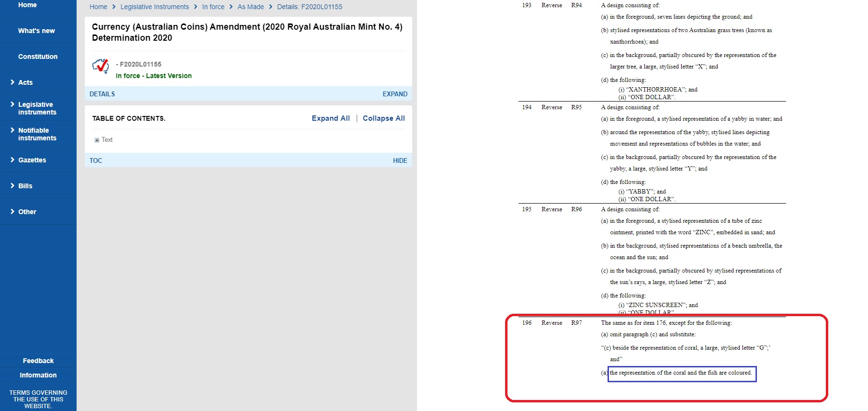Image resolution: width=868 pixels, height=411 pixels.
Task: Click breadcrumb arrow after Home link
Action: tap(114, 7)
